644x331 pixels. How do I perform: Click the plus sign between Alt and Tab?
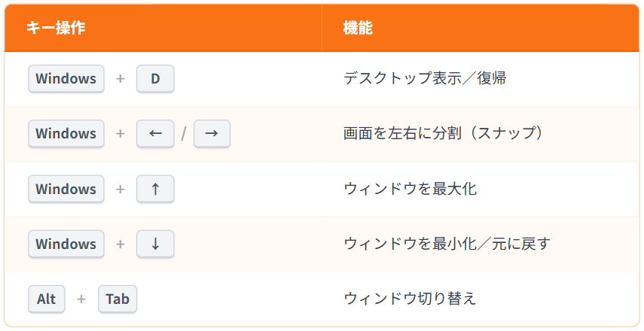pyautogui.click(x=81, y=299)
